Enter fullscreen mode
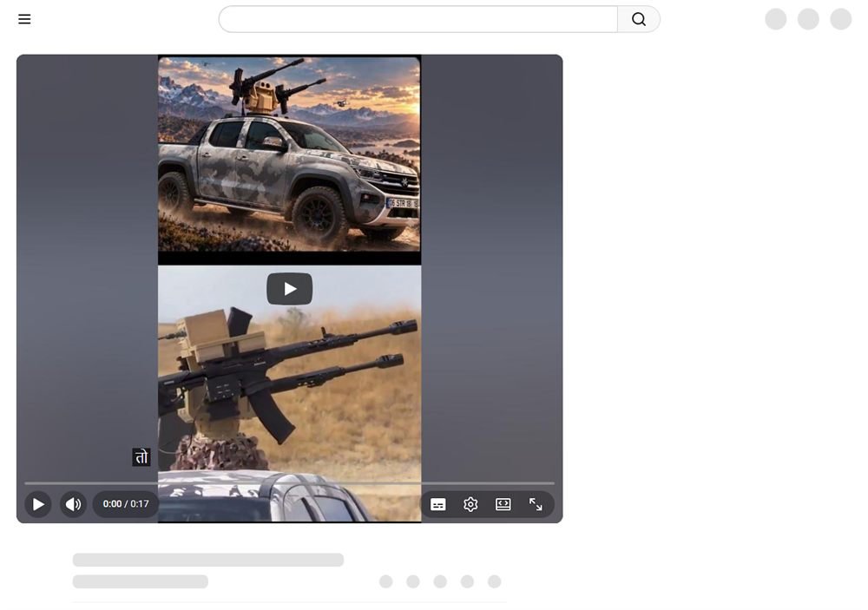 tap(536, 504)
